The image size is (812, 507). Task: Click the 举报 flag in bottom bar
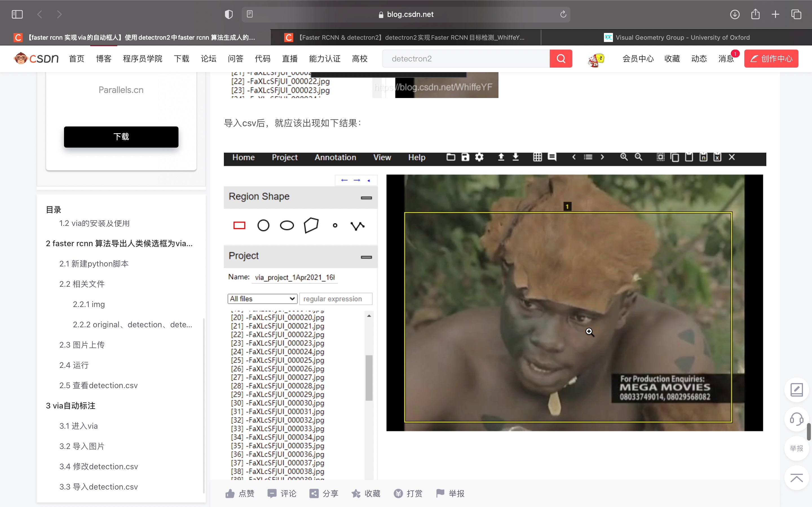[x=440, y=493]
